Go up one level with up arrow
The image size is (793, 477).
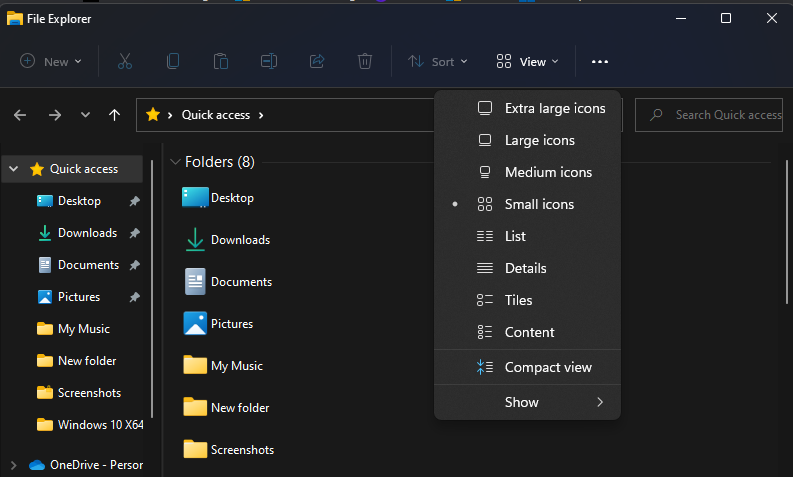click(115, 115)
